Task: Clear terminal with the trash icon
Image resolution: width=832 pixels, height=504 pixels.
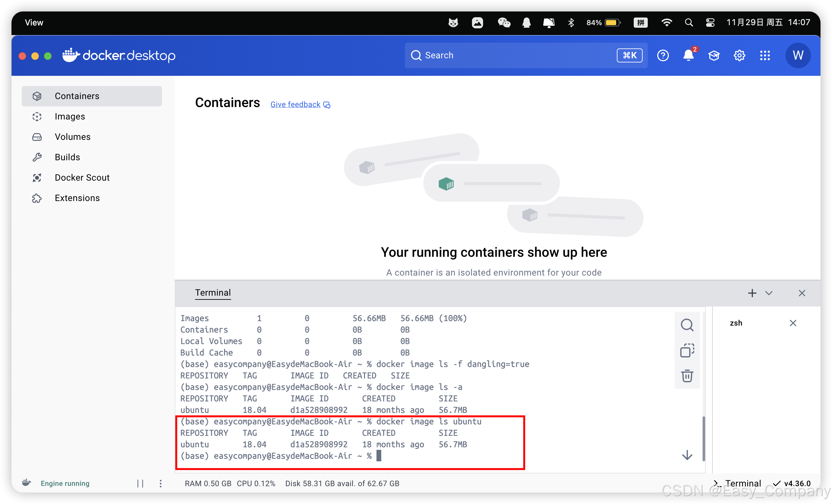Action: point(687,376)
